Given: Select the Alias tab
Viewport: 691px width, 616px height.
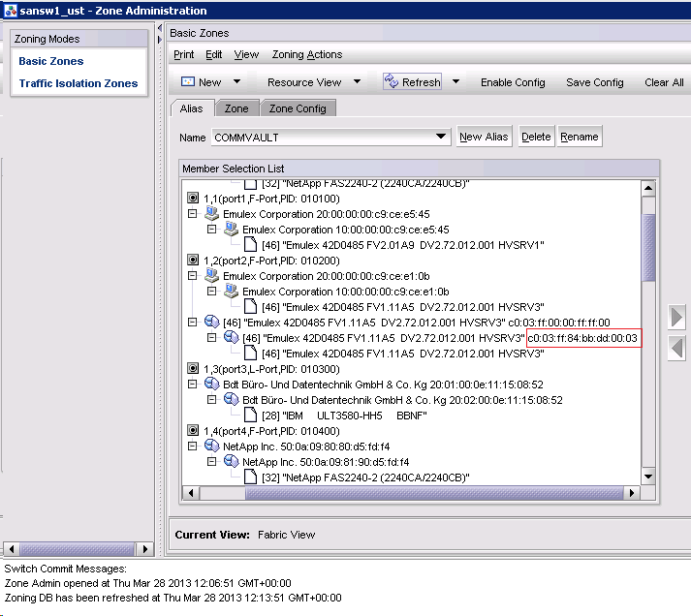Looking at the screenshot, I should coord(191,108).
